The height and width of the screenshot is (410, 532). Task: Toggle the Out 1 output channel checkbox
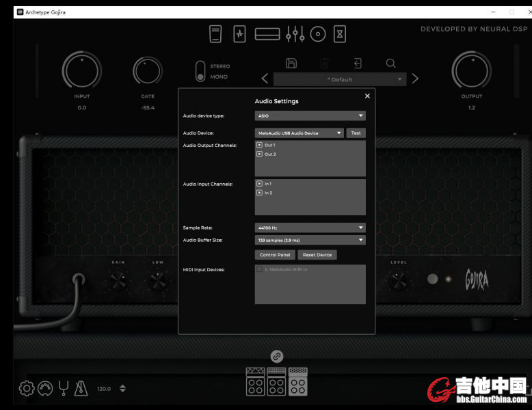tap(260, 145)
